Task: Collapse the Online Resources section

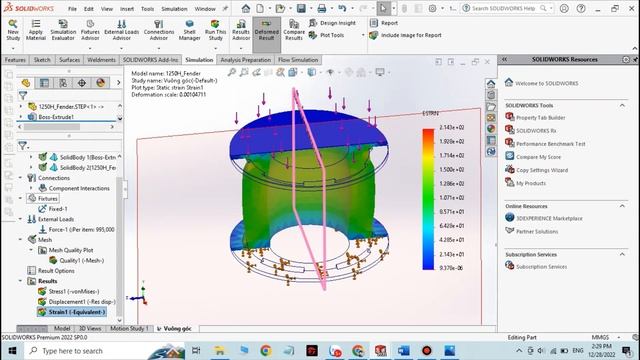Action: point(622,206)
